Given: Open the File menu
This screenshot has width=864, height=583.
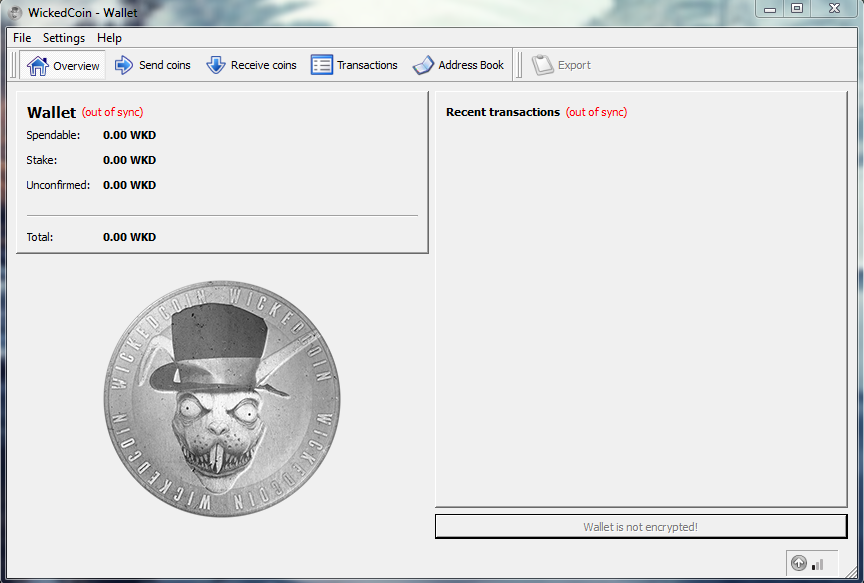Looking at the screenshot, I should point(22,37).
